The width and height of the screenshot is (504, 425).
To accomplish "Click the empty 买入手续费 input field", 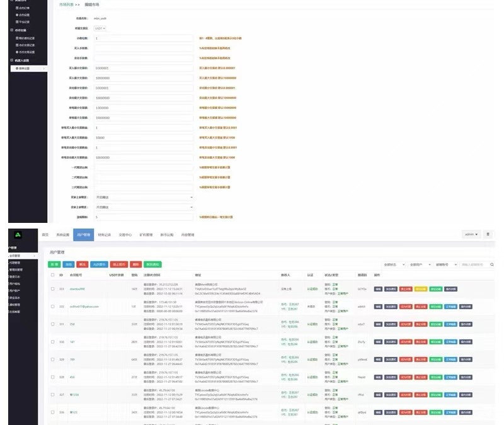I will [144, 48].
